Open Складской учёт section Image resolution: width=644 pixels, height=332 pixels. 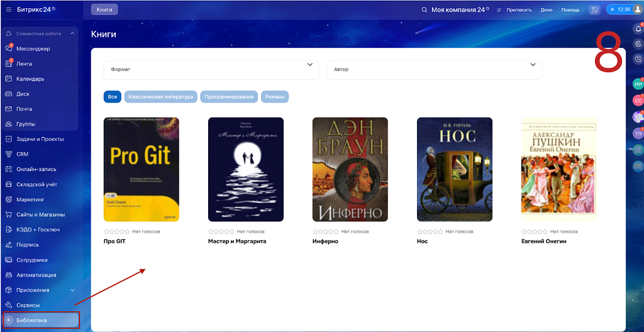coord(36,184)
